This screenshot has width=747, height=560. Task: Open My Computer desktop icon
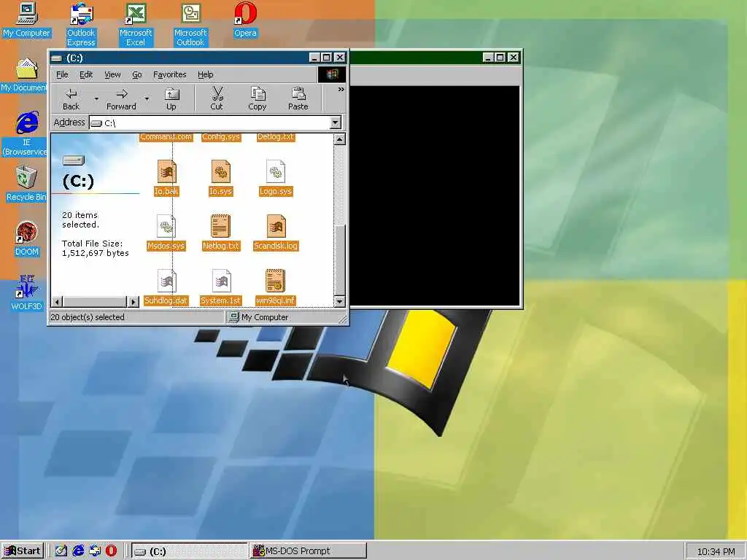click(26, 20)
